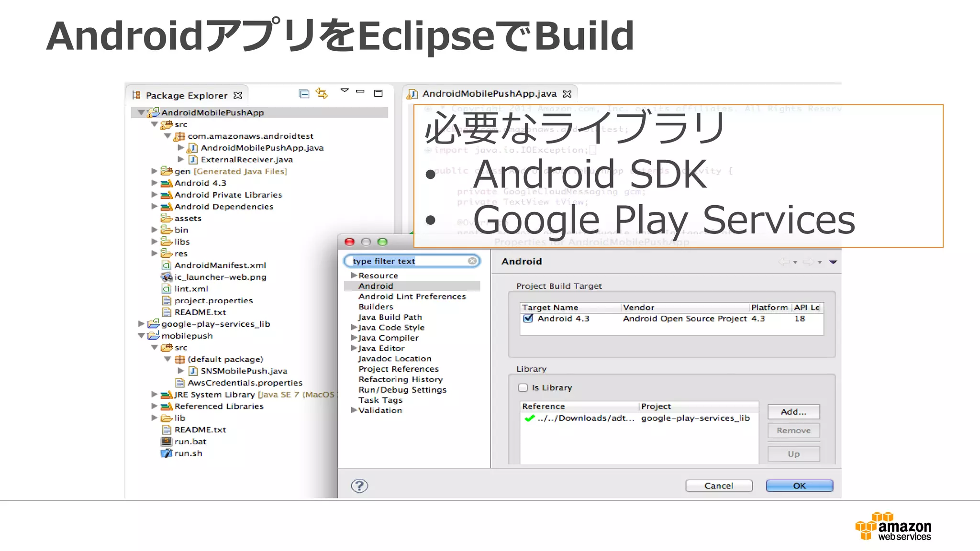Viewport: 980px width, 551px height.
Task: Select the mobilepush project icon
Action: (x=154, y=335)
